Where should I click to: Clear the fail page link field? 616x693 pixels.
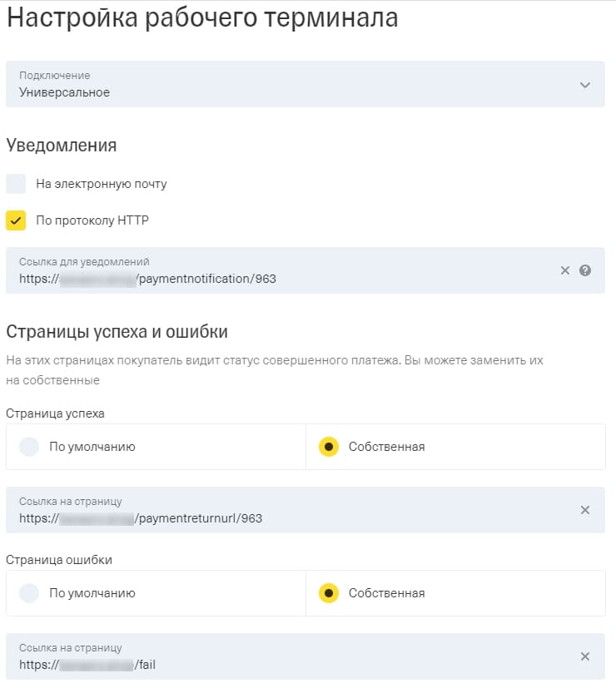[x=585, y=656]
